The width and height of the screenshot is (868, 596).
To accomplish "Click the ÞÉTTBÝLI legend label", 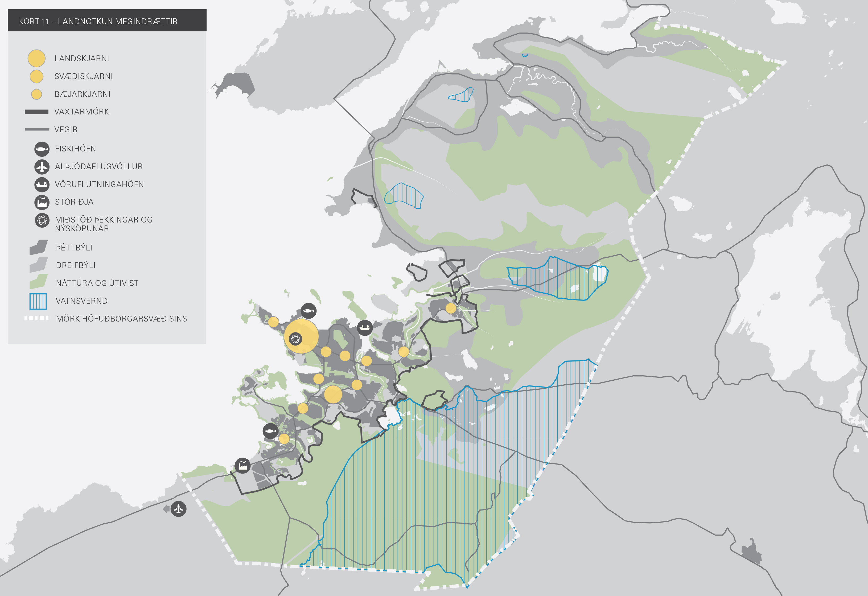I will (74, 248).
